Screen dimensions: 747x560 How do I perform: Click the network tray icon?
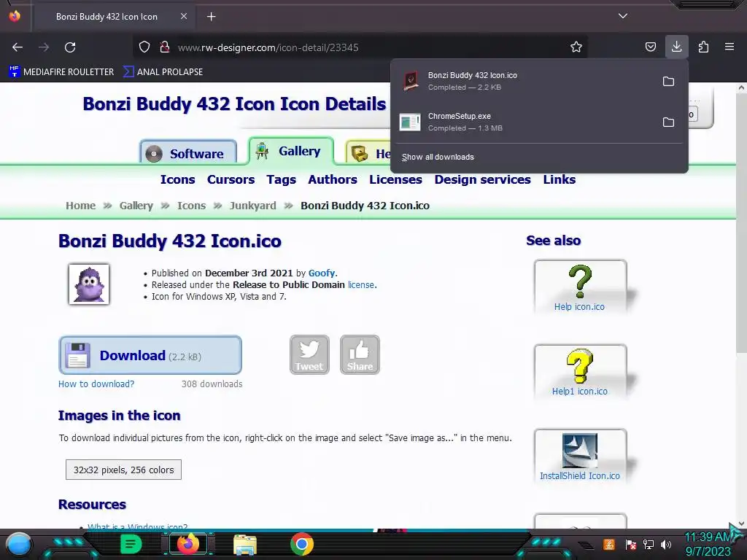click(x=648, y=545)
